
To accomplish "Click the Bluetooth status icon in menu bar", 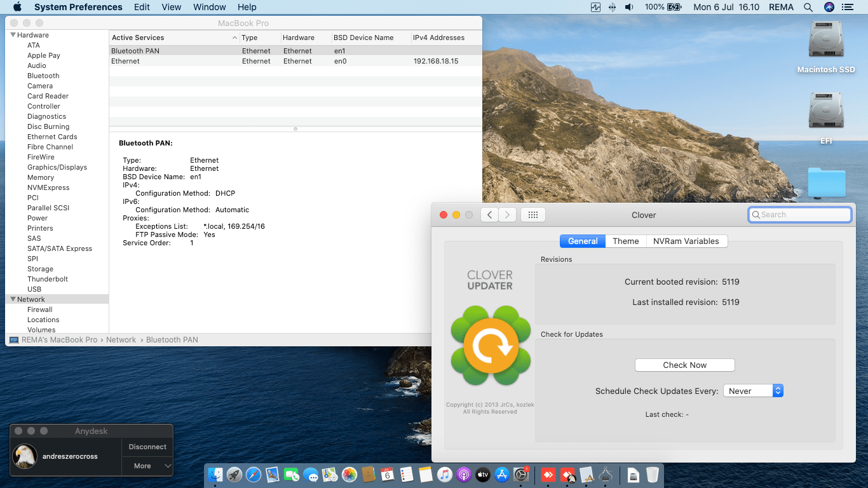I will pos(612,7).
